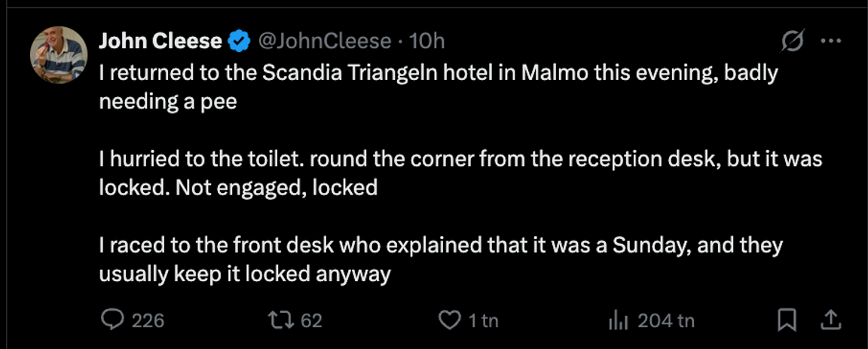Click the 1 tn likes count
This screenshot has height=349, width=868.
click(x=483, y=321)
